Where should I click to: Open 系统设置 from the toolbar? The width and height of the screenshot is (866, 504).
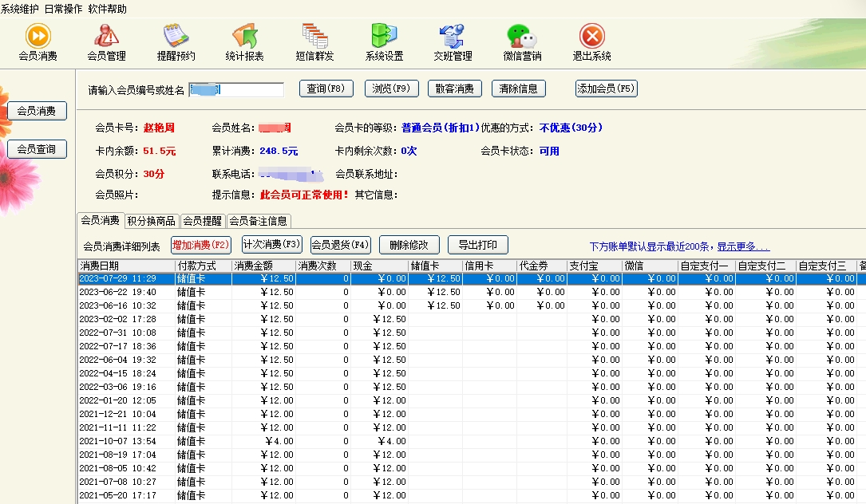point(384,37)
